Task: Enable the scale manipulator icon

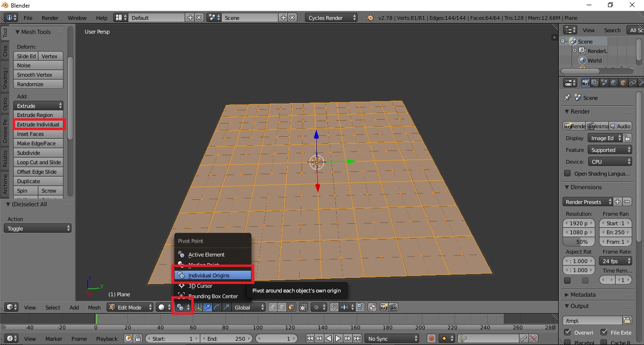Action: [226, 307]
